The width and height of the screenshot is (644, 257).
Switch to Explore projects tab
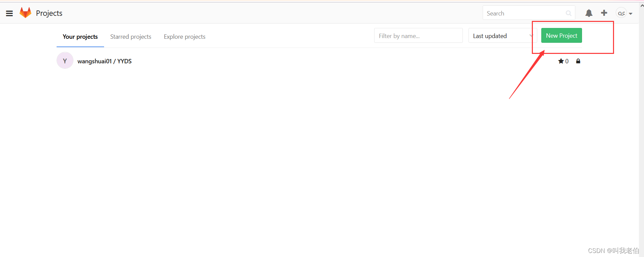point(185,37)
